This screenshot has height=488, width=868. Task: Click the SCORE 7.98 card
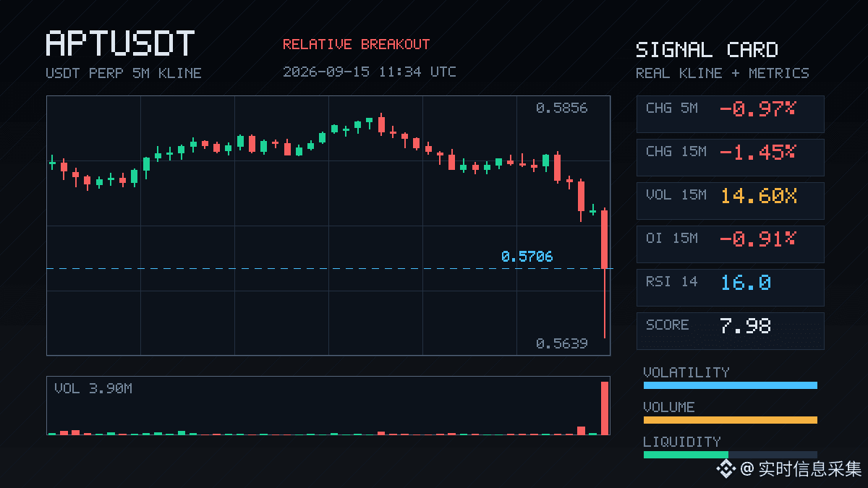(x=730, y=331)
